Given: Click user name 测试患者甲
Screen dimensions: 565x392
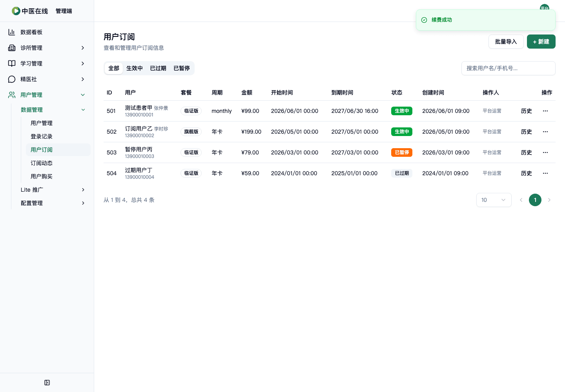Looking at the screenshot, I should coord(139,108).
